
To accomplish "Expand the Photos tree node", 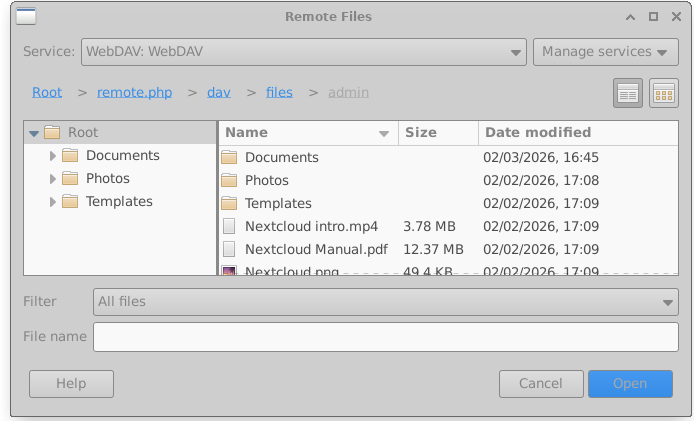I will [x=53, y=179].
